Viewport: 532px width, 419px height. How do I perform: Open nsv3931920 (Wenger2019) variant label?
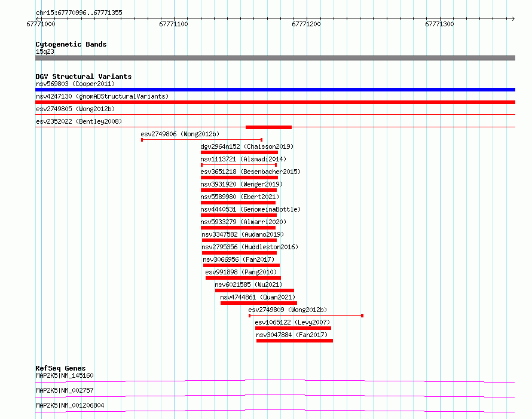(x=241, y=184)
